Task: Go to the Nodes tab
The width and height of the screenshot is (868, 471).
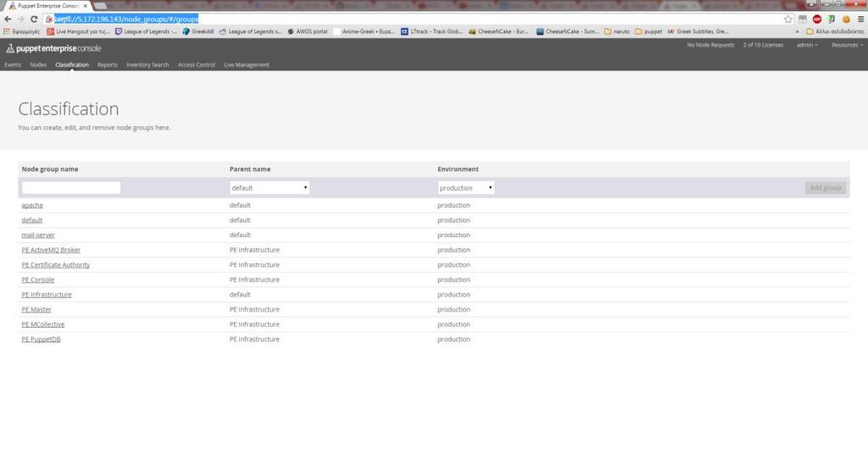Action: click(x=38, y=64)
